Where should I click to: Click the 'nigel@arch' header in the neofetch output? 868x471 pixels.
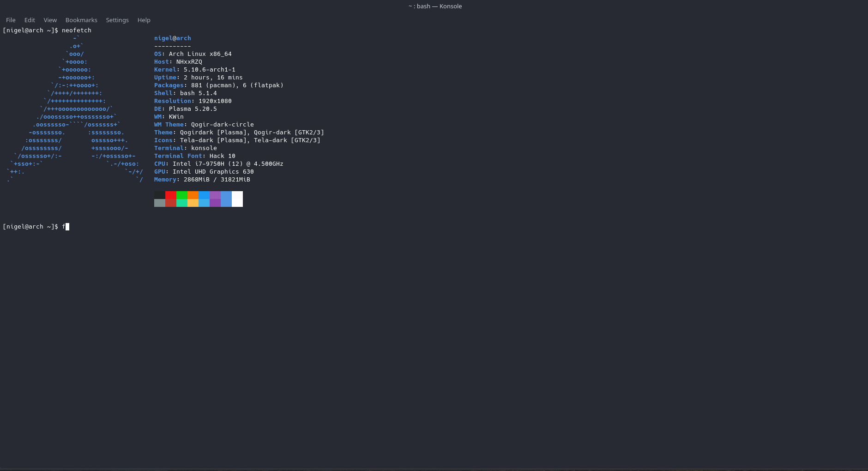point(173,38)
